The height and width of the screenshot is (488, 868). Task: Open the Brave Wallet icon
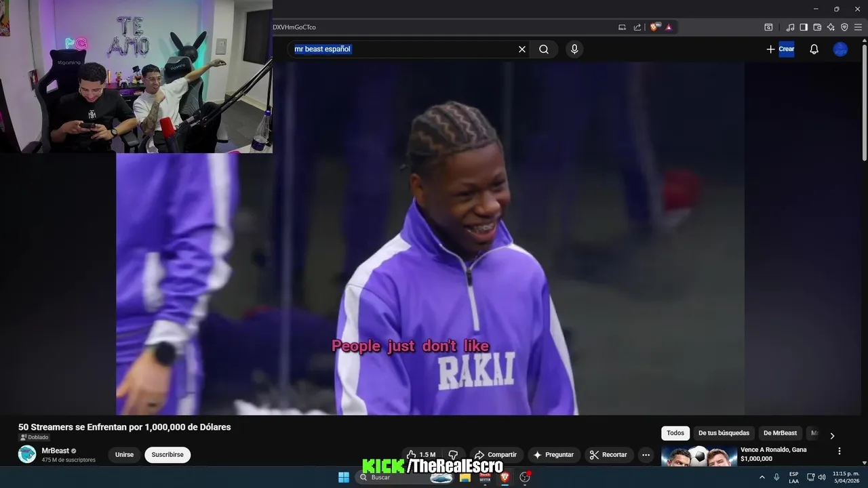click(x=817, y=27)
